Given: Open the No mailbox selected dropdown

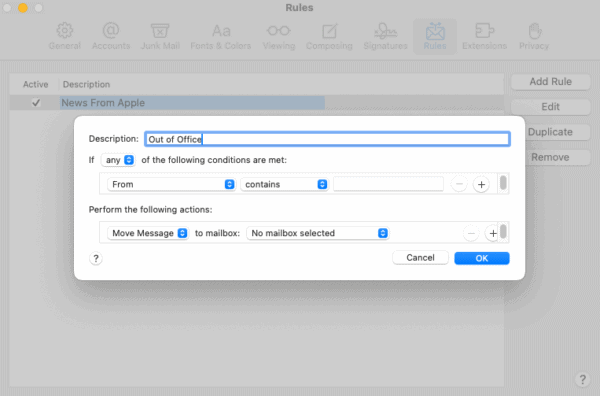Looking at the screenshot, I should coord(318,233).
